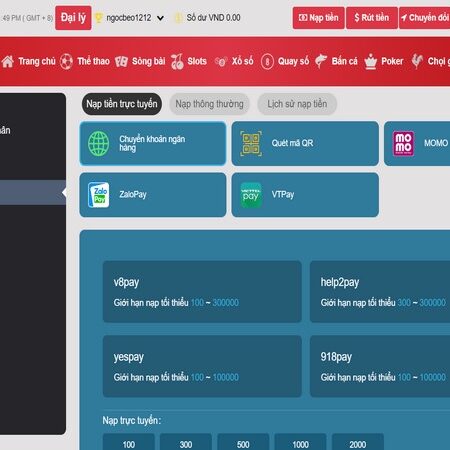
Task: Expand the ngocbeo1212 account dropdown arrow
Action: click(x=160, y=18)
